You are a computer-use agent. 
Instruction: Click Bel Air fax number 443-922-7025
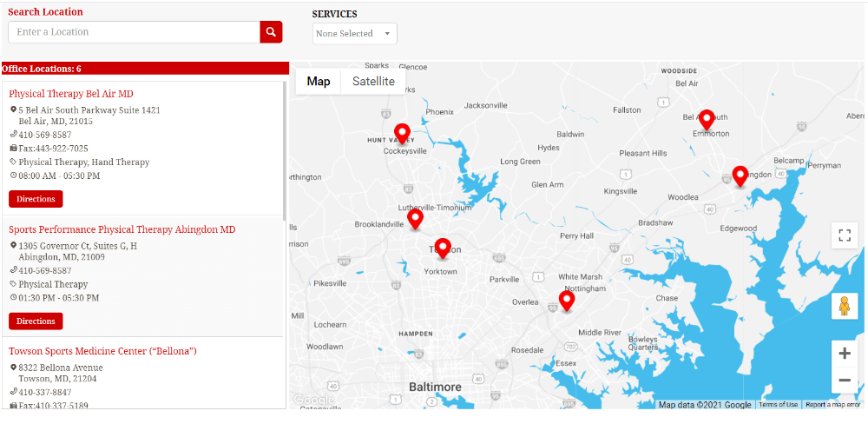coord(53,149)
